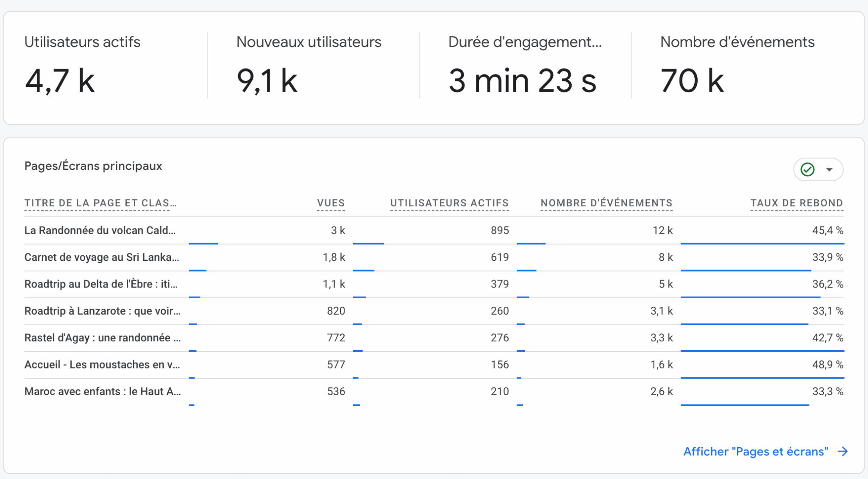Image resolution: width=868 pixels, height=479 pixels.
Task: Click Carnet de voyage au Sri Lanka row
Action: coord(102,257)
